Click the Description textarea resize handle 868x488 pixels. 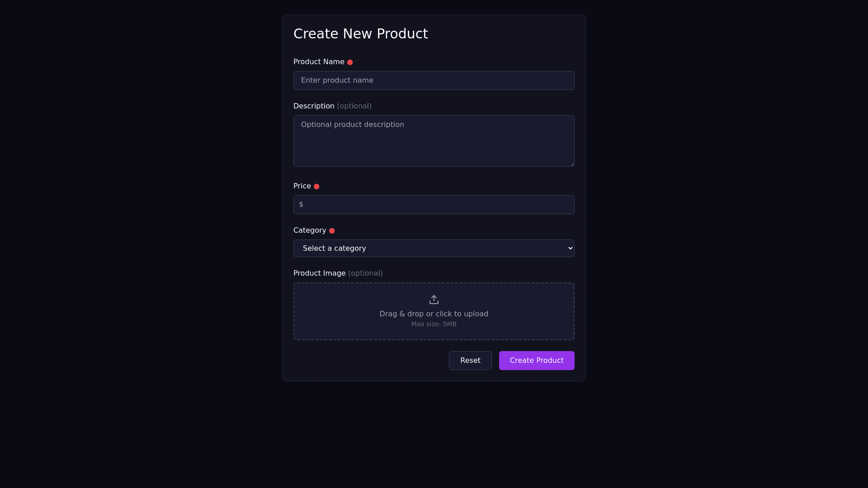tap(572, 164)
